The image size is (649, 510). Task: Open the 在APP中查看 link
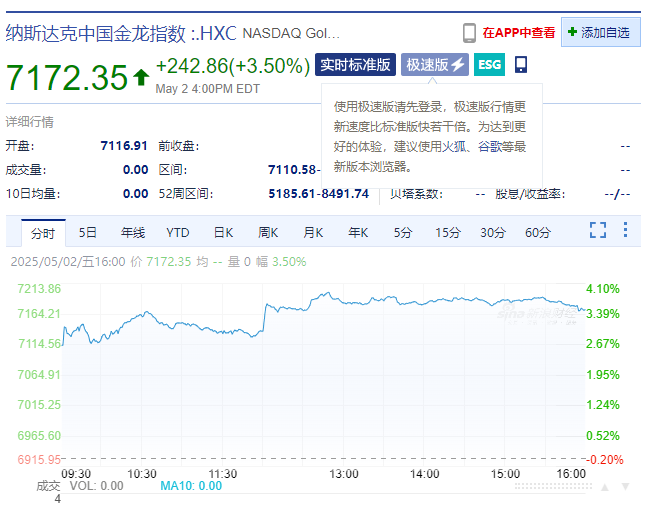tap(518, 33)
